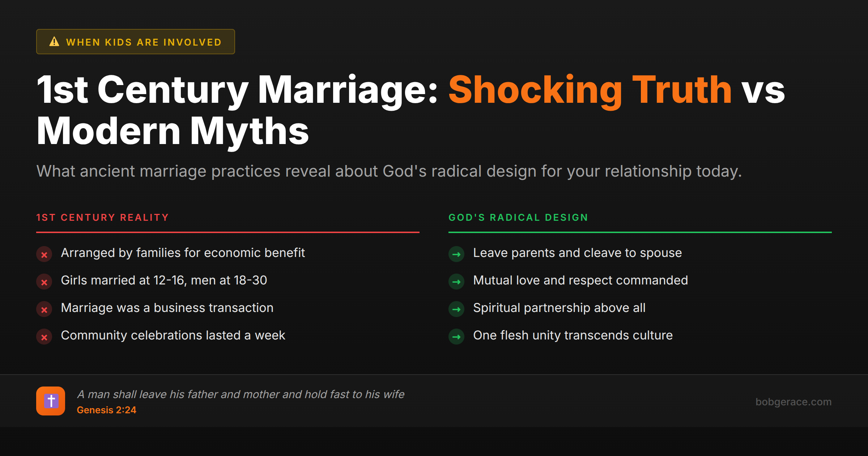Screen dimensions: 868x456
Task: Click the orange cross icon near the quote
Action: pyautogui.click(x=51, y=401)
